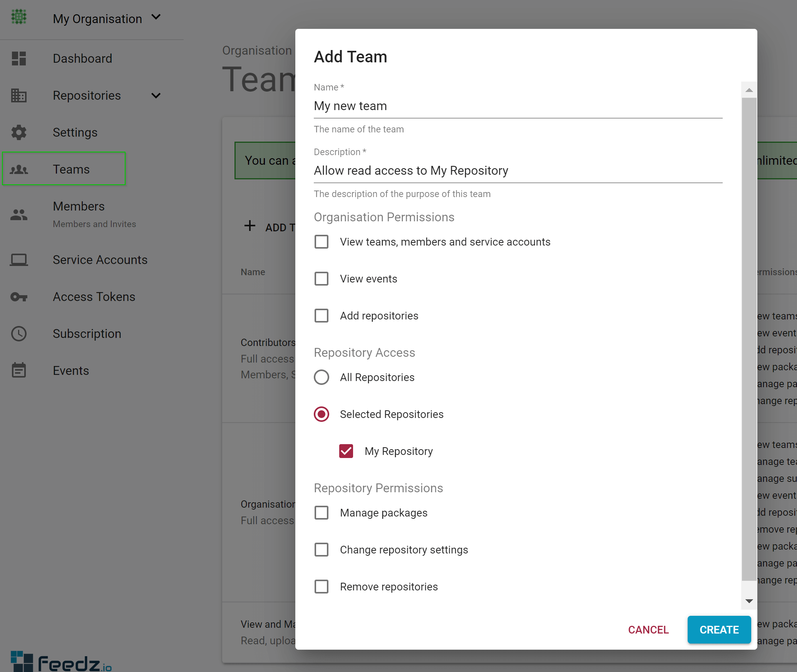Viewport: 797px width, 672px height.
Task: Click the team Description input field
Action: (516, 171)
